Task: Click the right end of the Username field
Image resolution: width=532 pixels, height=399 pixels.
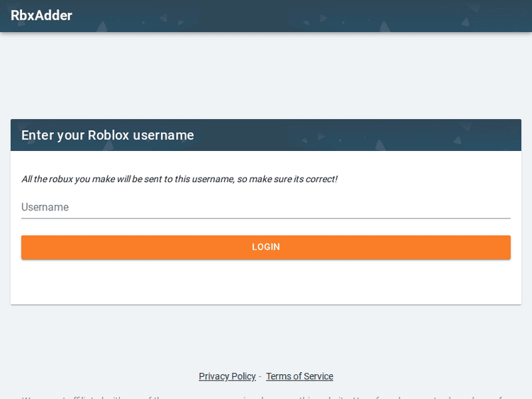Action: click(497, 207)
